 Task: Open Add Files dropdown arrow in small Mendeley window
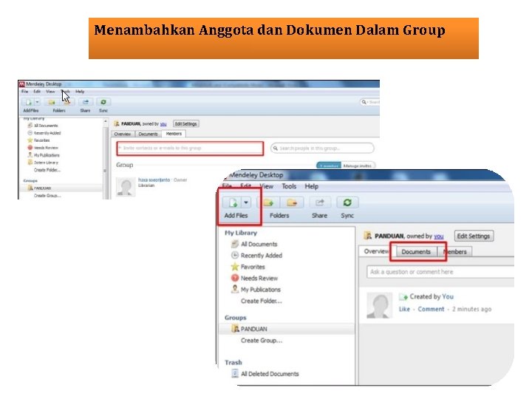pyautogui.click(x=38, y=102)
